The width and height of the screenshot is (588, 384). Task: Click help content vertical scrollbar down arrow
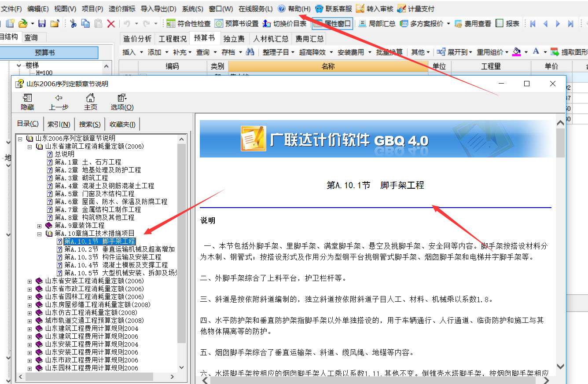coord(560,366)
